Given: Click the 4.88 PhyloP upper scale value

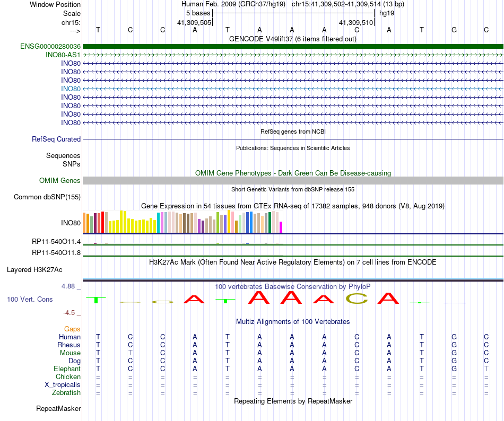Looking at the screenshot, I should tap(68, 286).
